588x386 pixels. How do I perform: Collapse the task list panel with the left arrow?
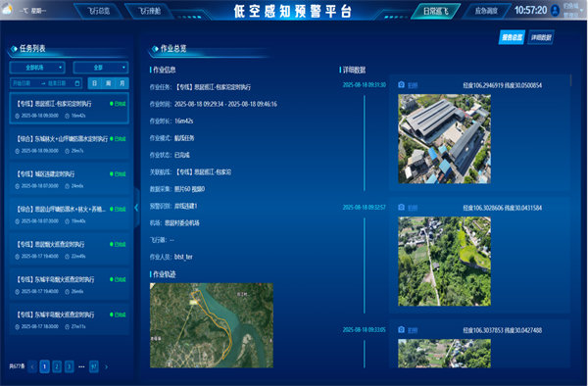(x=136, y=208)
